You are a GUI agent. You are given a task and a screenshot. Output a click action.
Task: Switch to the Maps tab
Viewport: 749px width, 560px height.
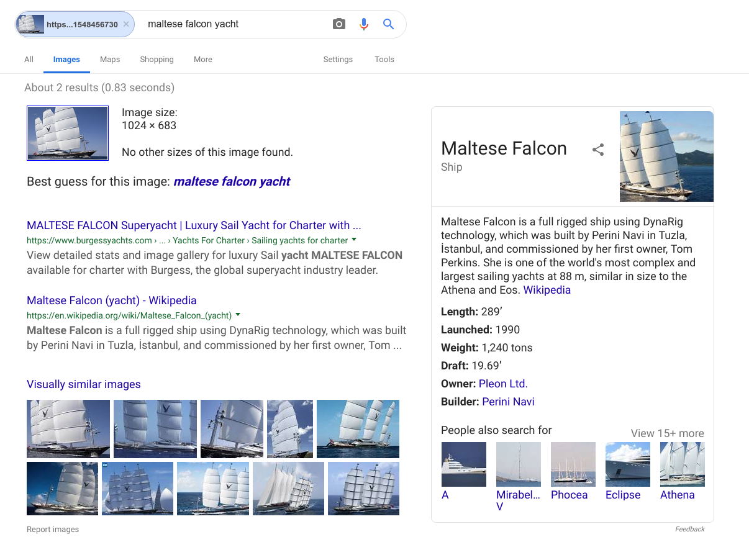click(x=110, y=60)
